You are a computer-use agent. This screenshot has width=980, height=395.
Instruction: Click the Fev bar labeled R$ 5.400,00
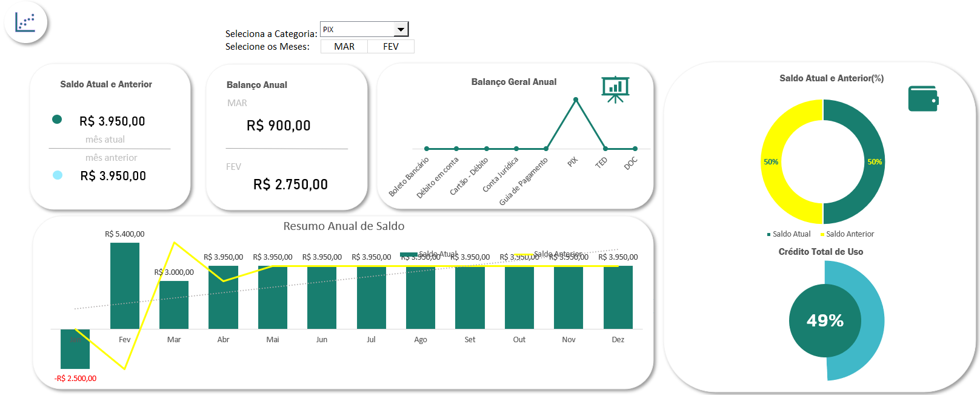(125, 285)
